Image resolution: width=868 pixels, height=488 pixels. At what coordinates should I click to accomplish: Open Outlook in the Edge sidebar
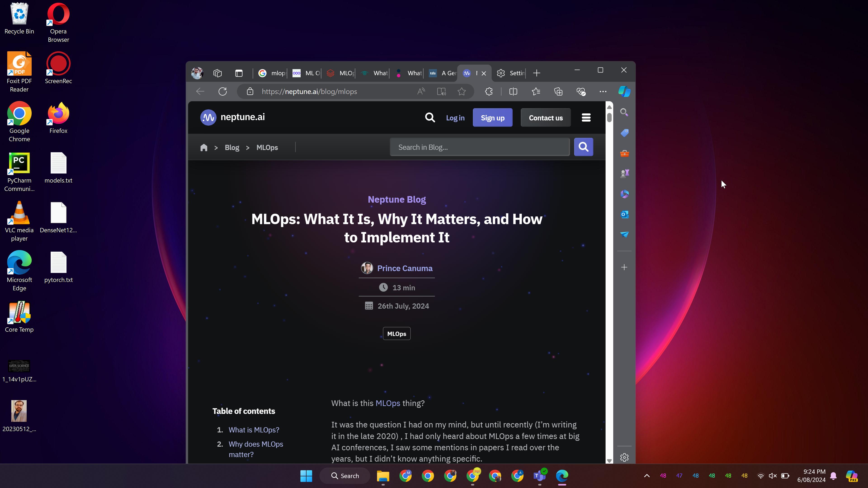624,215
